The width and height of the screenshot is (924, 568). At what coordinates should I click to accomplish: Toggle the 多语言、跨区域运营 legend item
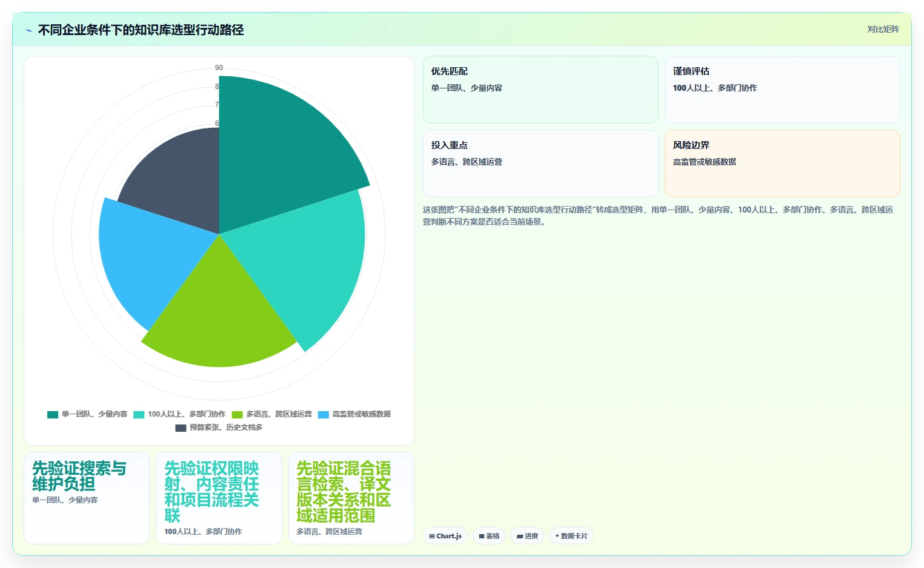coord(272,414)
